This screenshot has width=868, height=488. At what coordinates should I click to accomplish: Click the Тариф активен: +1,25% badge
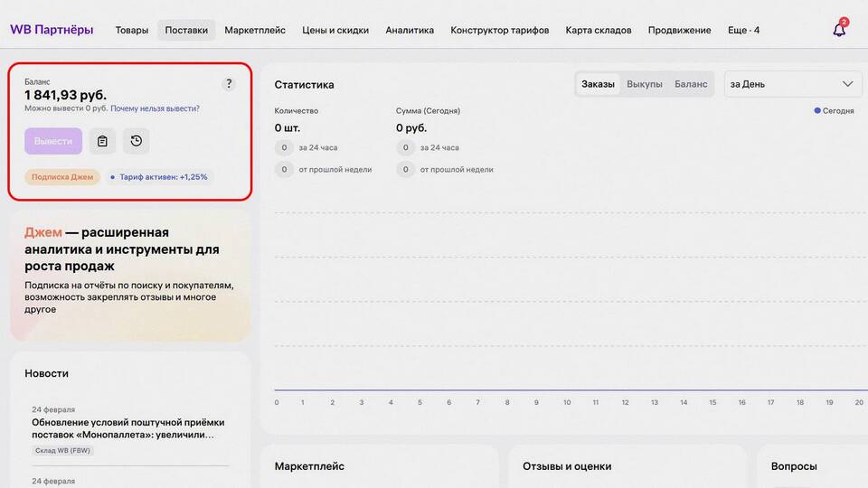point(158,177)
